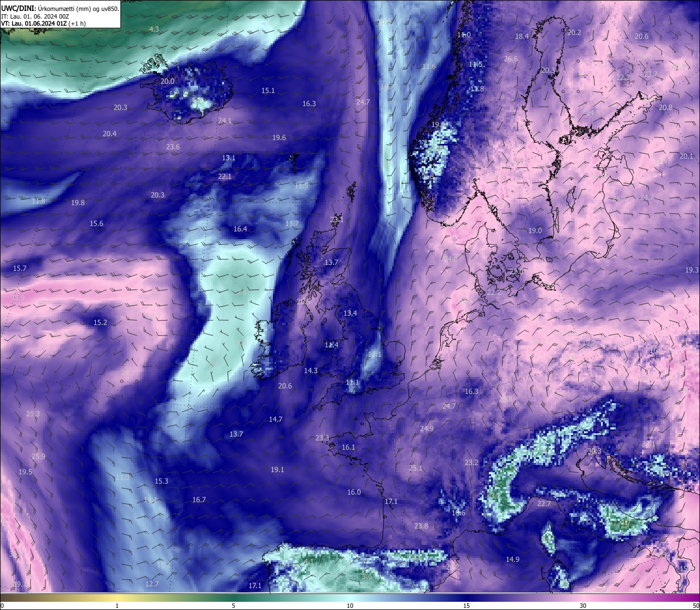The image size is (700, 610).
Task: Click the 23.2 value label
Action: (x=471, y=462)
